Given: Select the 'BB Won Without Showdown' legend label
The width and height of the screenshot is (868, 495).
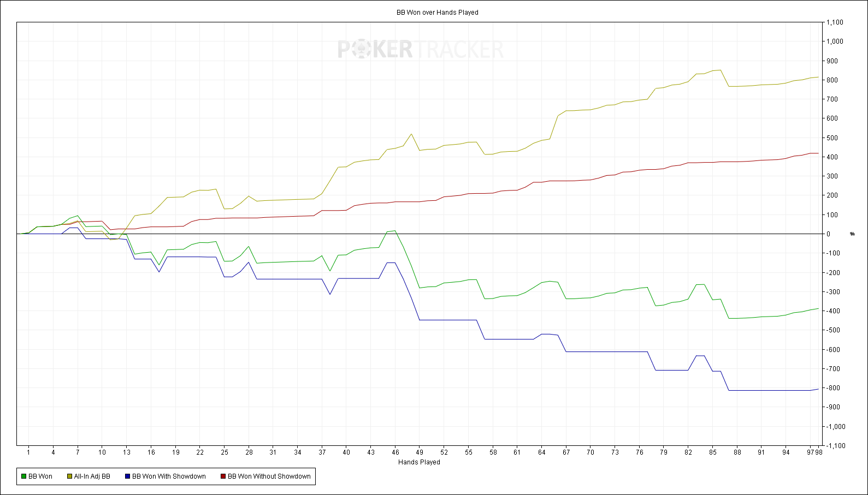Looking at the screenshot, I should point(269,476).
